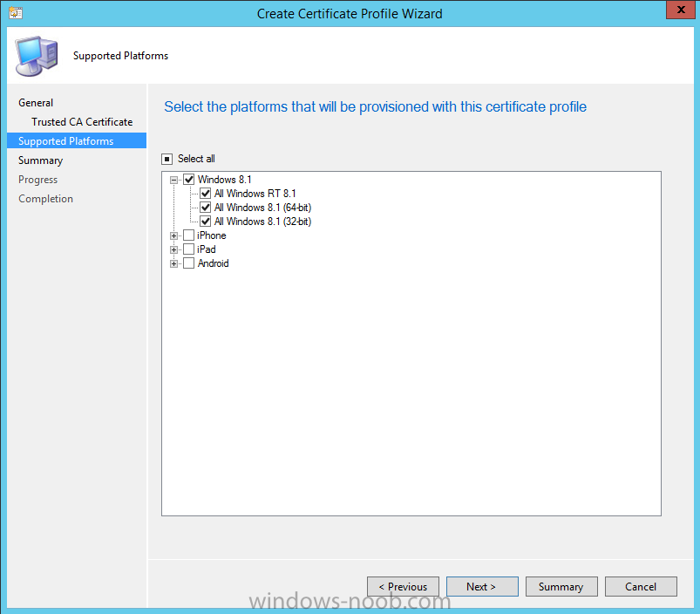
Task: Select the Completion step in sidebar
Action: pos(45,199)
